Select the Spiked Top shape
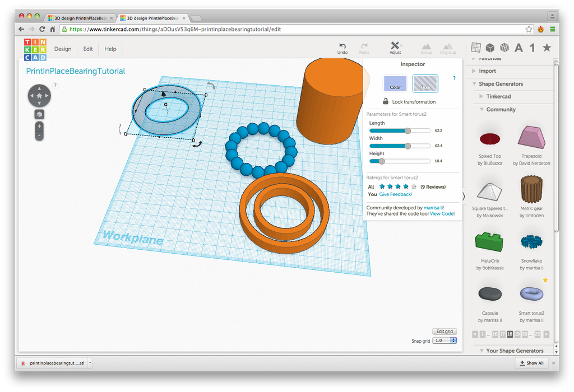This screenshot has height=392, width=574. [490, 139]
